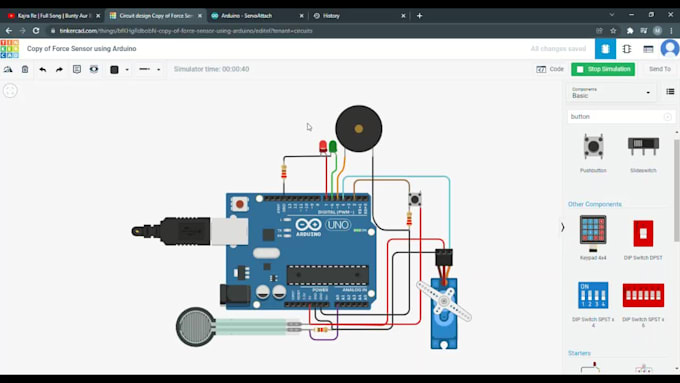This screenshot has width=680, height=383.
Task: Click the delete trash icon
Action: (25, 69)
